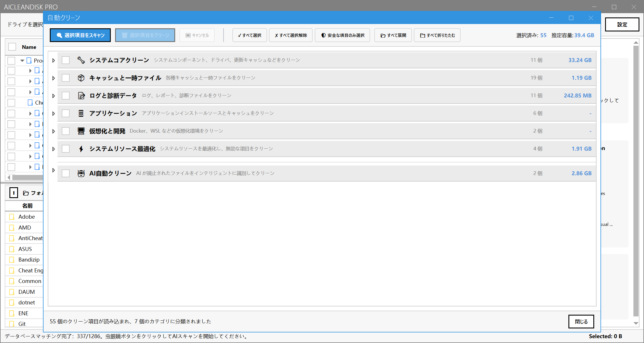Image resolution: width=644 pixels, height=343 pixels.
Task: Click すべて選択 to select all items
Action: (x=249, y=35)
